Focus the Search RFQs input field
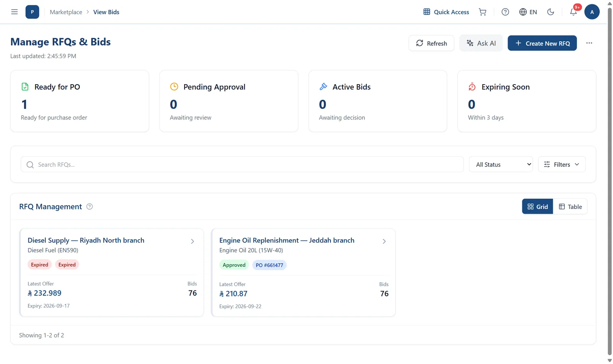The image size is (613, 364). pos(242,164)
